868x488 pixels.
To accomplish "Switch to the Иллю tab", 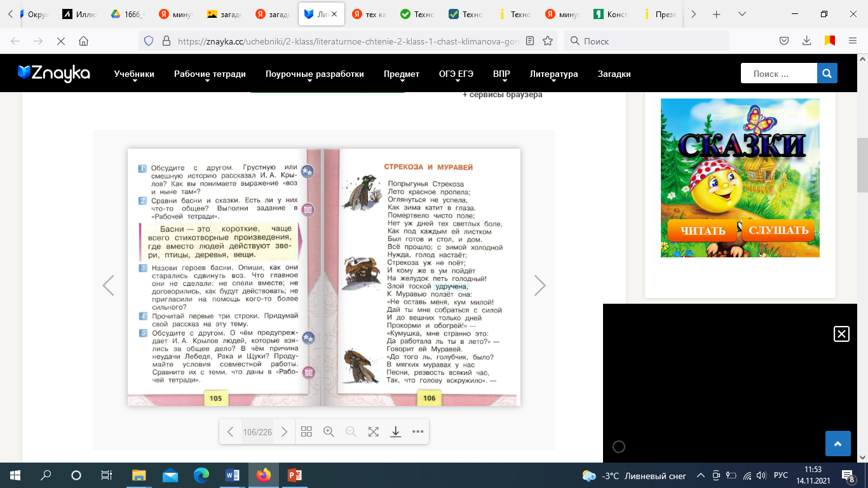I will pos(79,14).
